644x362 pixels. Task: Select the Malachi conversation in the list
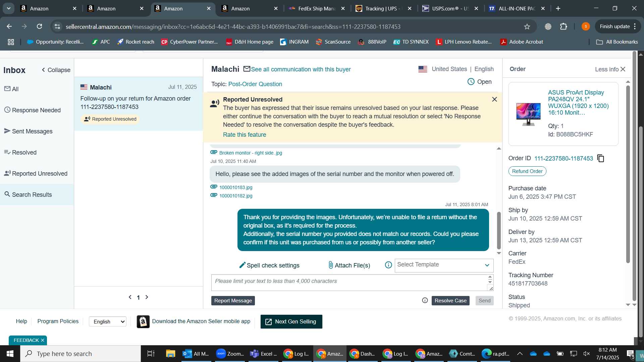(139, 104)
